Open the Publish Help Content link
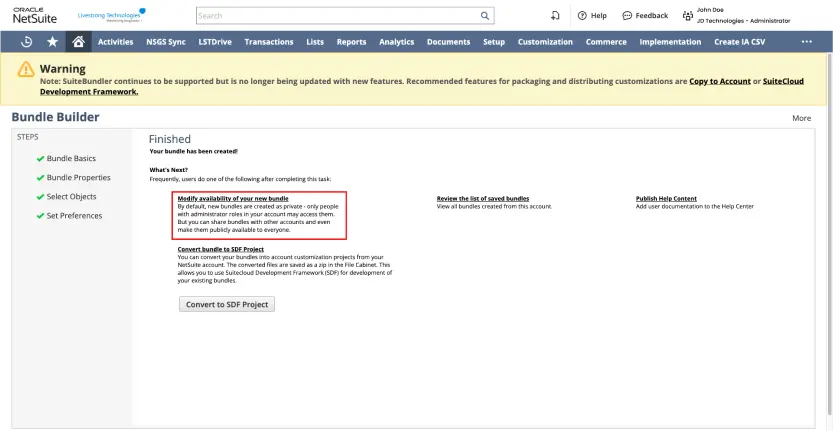 666,199
